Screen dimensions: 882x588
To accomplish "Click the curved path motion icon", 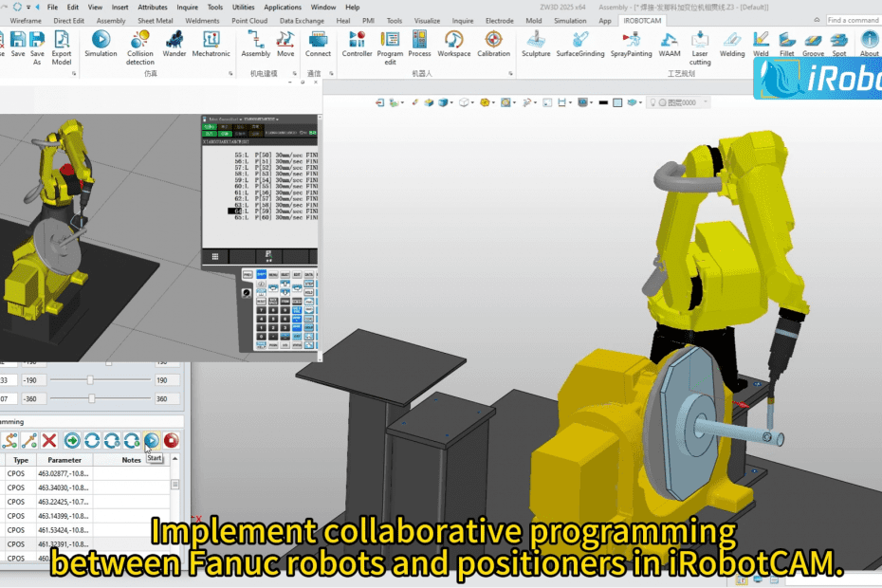I will point(9,440).
